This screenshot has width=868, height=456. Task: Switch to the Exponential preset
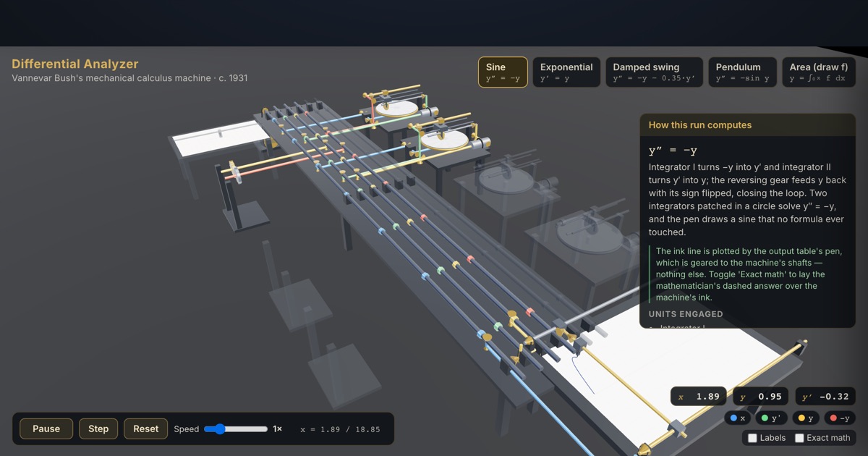click(566, 72)
